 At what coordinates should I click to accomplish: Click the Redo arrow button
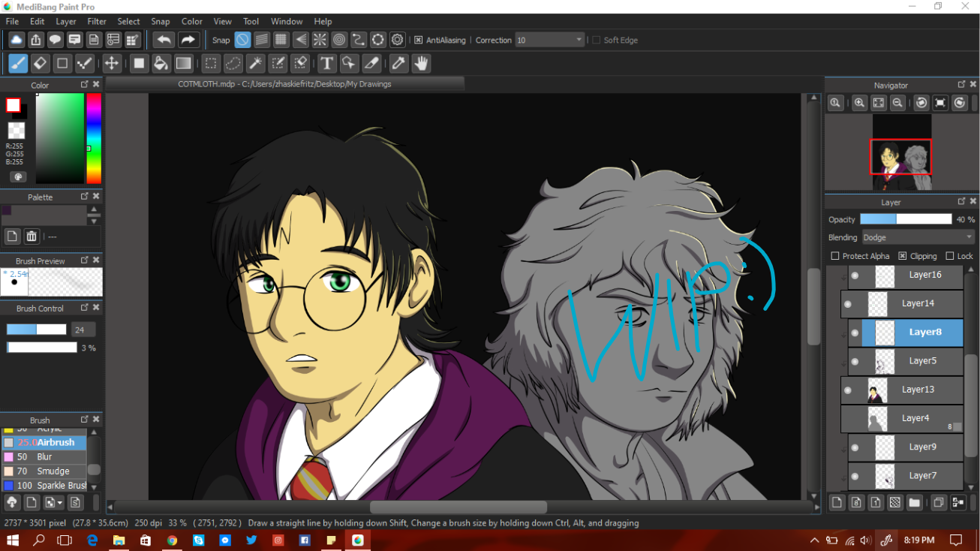pyautogui.click(x=188, y=40)
